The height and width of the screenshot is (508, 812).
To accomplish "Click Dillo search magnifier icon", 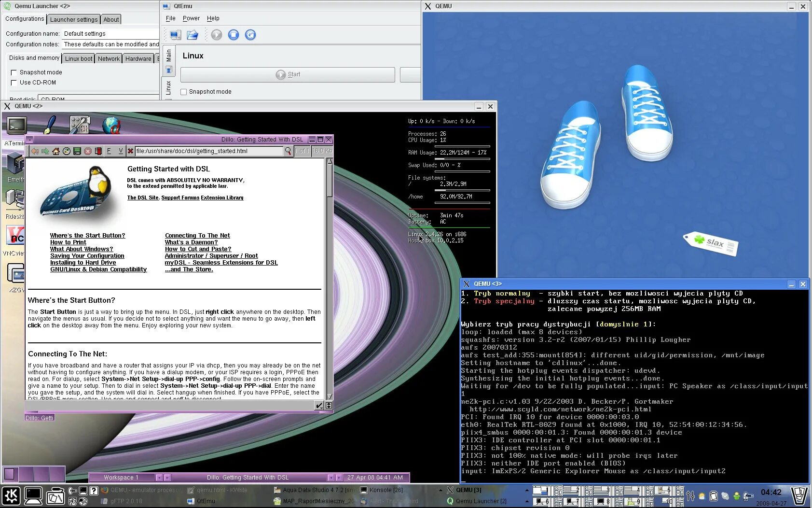I will pyautogui.click(x=288, y=151).
